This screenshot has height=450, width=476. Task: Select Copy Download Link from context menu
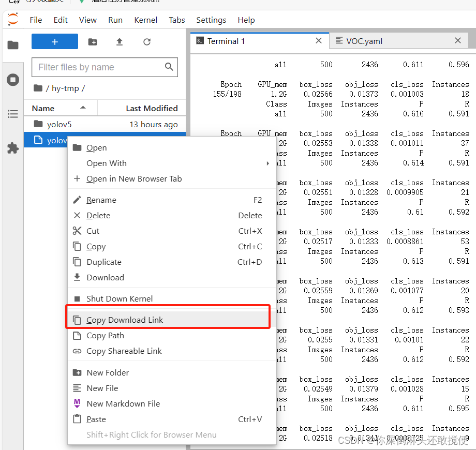125,320
